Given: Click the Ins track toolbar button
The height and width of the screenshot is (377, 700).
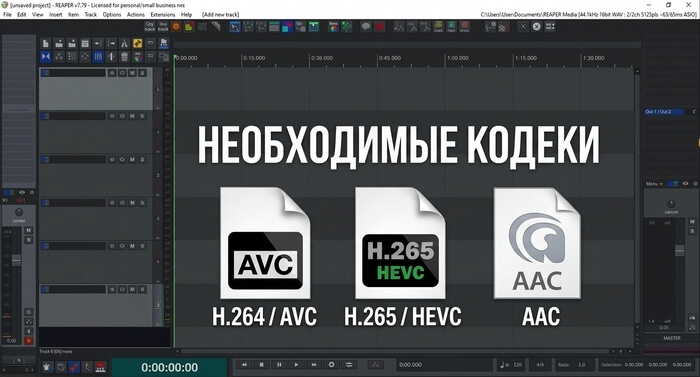Looking at the screenshot, I should click(x=163, y=27).
